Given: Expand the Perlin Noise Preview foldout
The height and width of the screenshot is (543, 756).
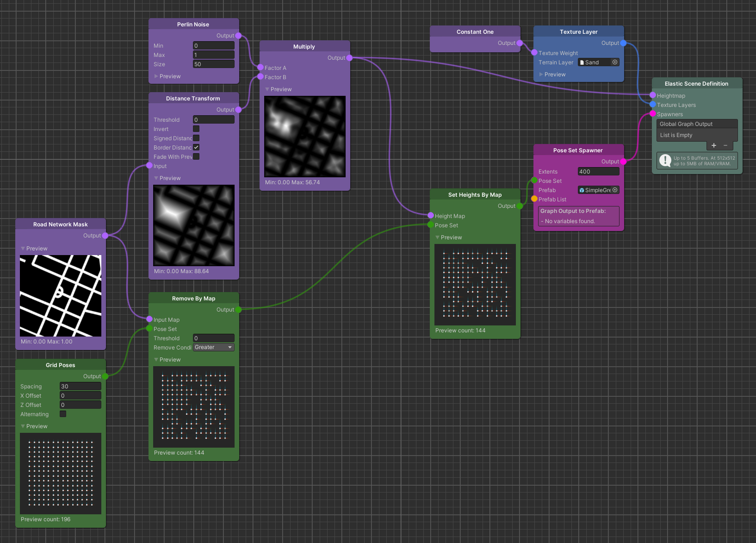Looking at the screenshot, I should (x=156, y=76).
